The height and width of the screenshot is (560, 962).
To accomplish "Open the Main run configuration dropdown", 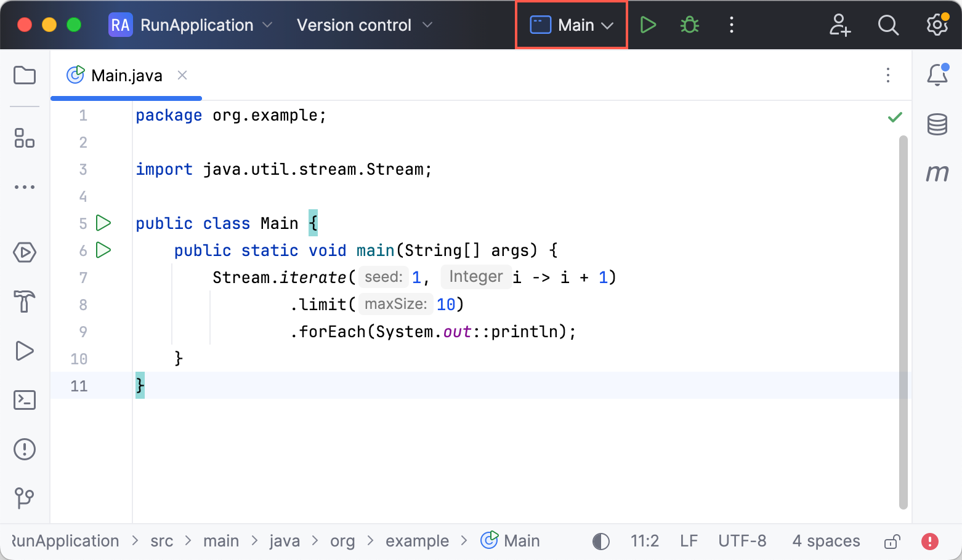I will tap(571, 25).
